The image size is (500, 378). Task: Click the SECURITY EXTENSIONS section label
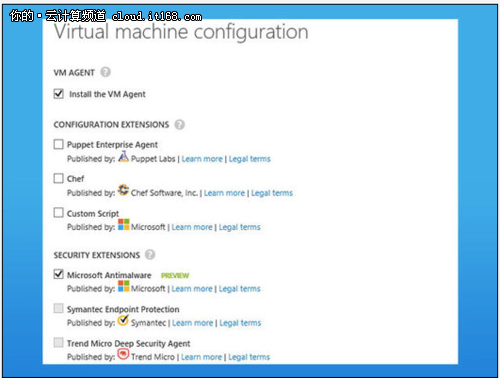tap(97, 255)
